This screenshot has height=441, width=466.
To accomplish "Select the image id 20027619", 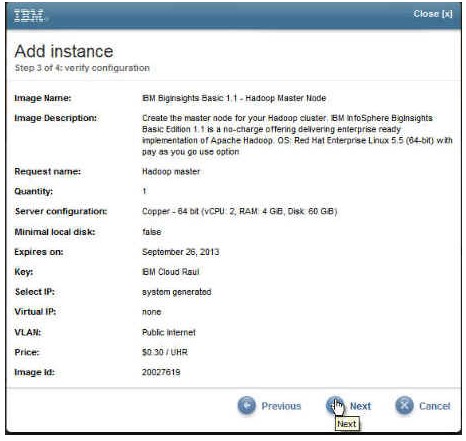I will 161,372.
